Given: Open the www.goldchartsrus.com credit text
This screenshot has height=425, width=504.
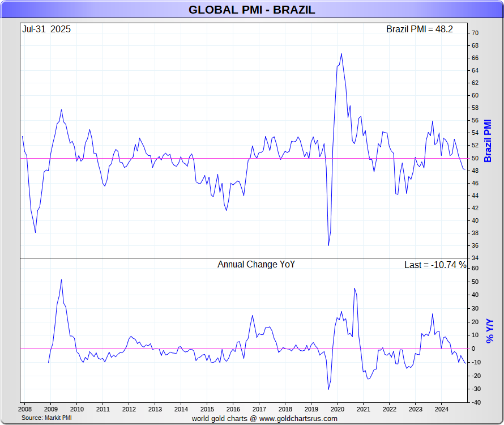Looking at the screenshot, I should tap(298, 419).
